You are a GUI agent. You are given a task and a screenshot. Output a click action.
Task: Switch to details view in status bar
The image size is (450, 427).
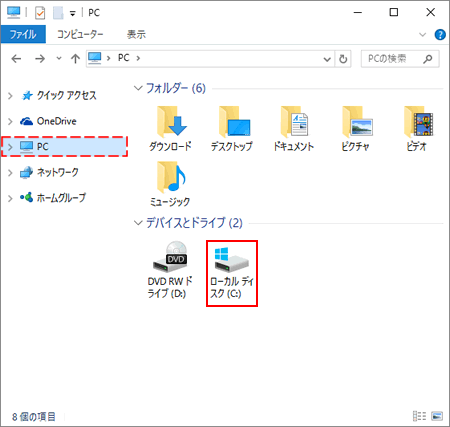tap(419, 416)
